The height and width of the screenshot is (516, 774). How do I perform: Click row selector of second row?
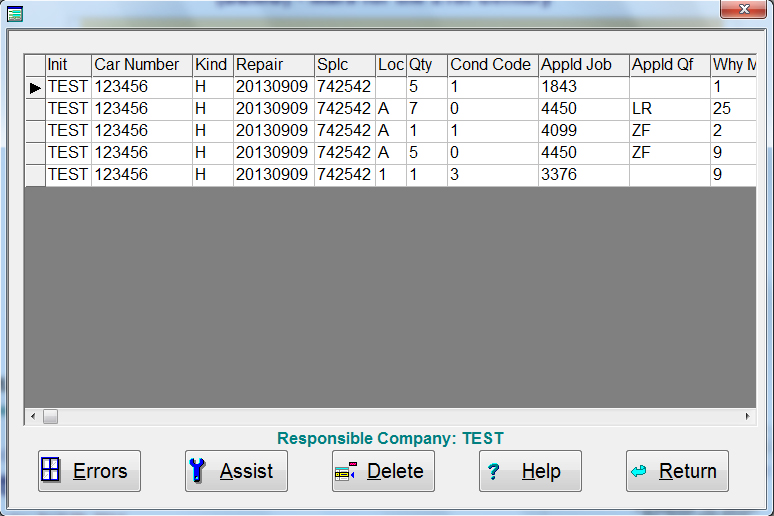pyautogui.click(x=35, y=109)
